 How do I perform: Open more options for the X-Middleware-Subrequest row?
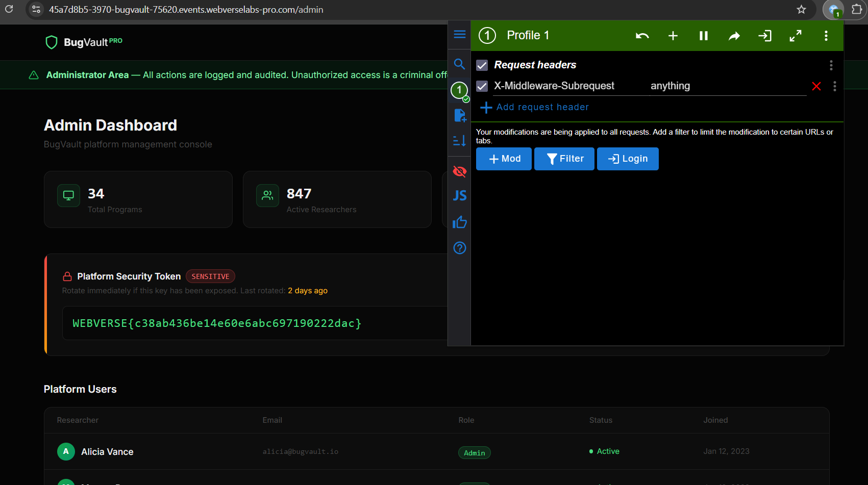(x=835, y=86)
